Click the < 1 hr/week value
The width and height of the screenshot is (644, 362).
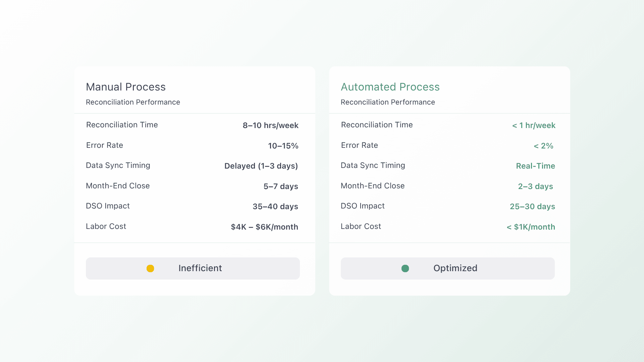pos(534,125)
